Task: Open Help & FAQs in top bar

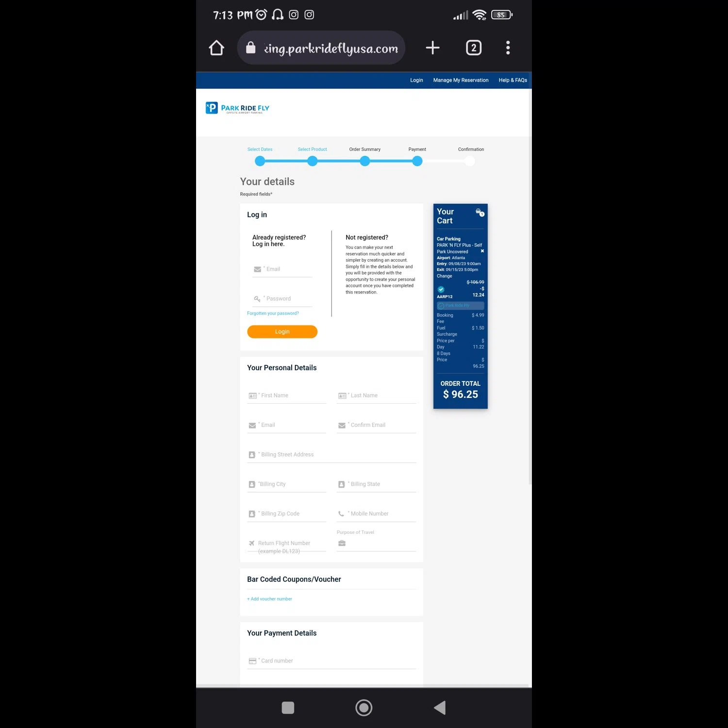Action: click(513, 80)
